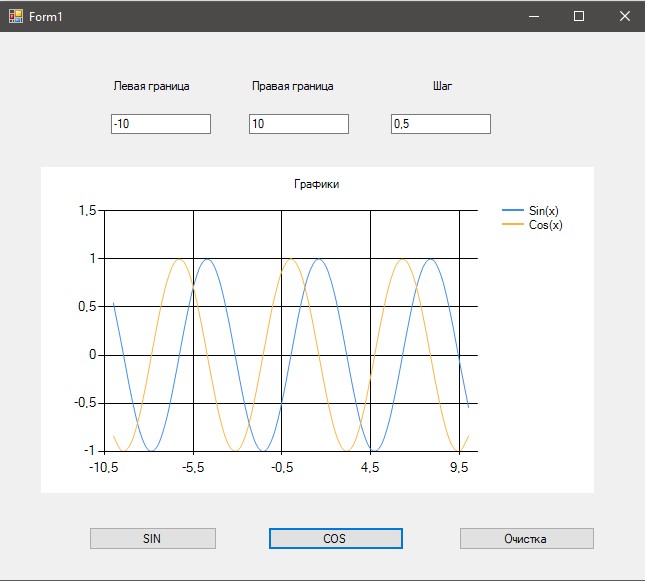Maximize the Form1 window

point(578,16)
